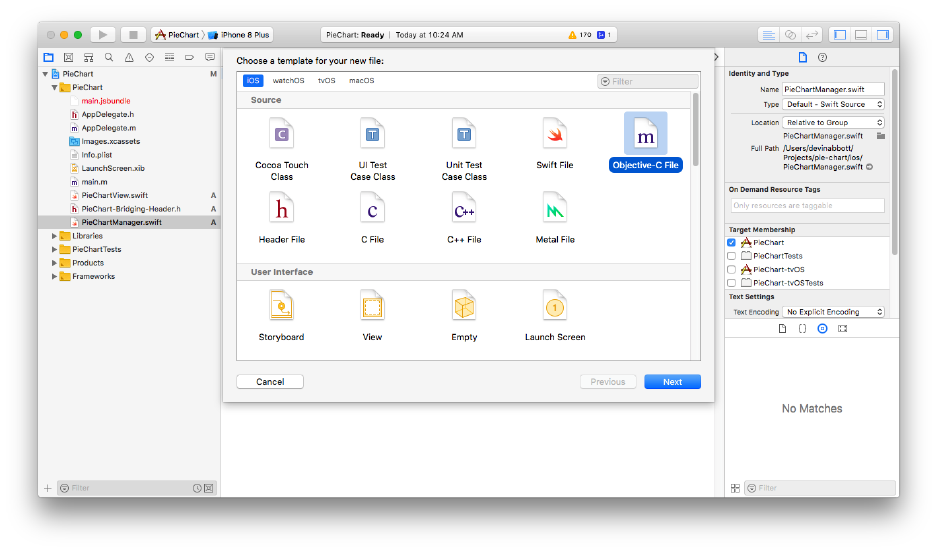This screenshot has width=937, height=551.
Task: Collapse the PieChart group folder
Action: (54, 87)
